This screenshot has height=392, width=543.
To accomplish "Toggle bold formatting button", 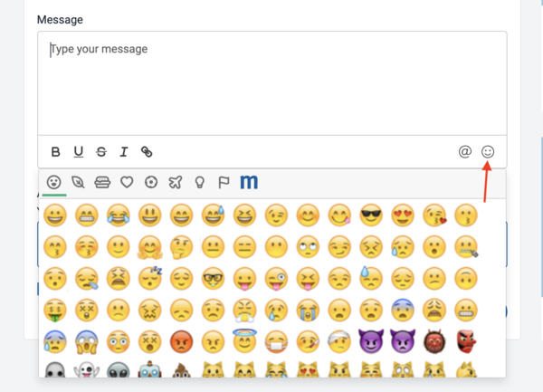I will tap(55, 152).
